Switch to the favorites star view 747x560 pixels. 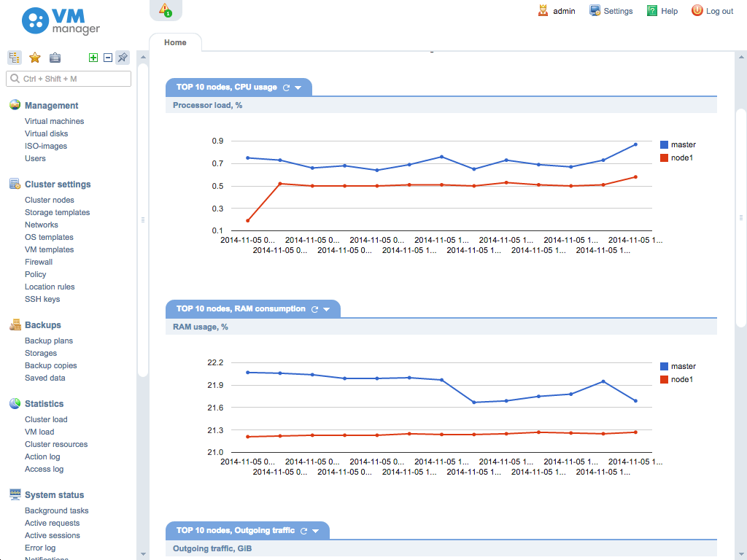pos(34,58)
